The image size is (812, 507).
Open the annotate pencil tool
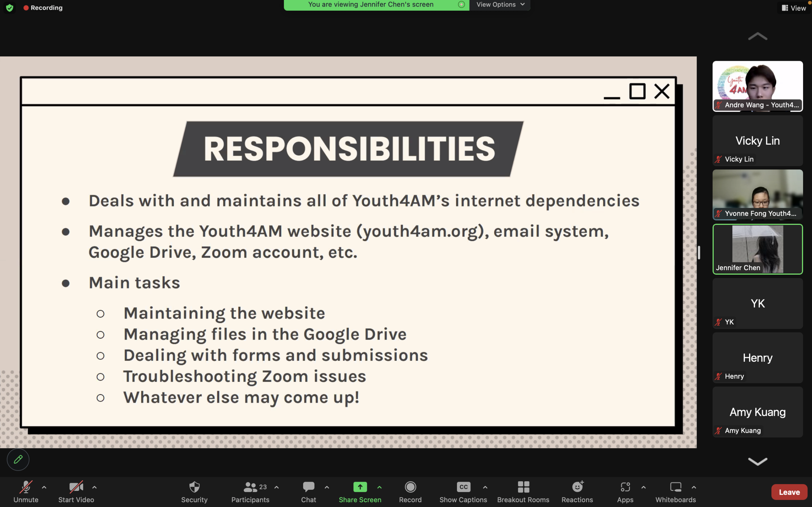click(x=18, y=459)
